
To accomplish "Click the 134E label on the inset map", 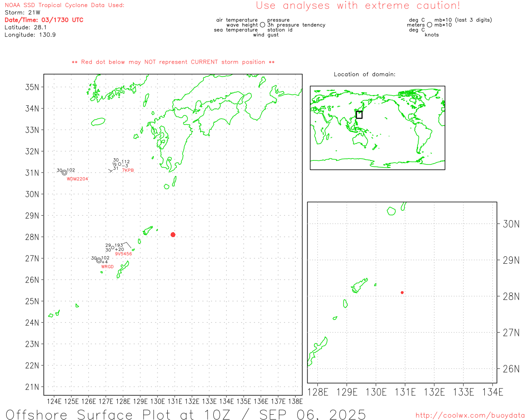I will pyautogui.click(x=493, y=392).
